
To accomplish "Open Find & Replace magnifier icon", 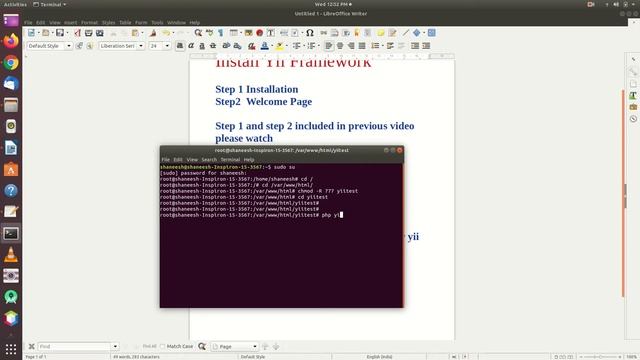I will tap(198, 33).
